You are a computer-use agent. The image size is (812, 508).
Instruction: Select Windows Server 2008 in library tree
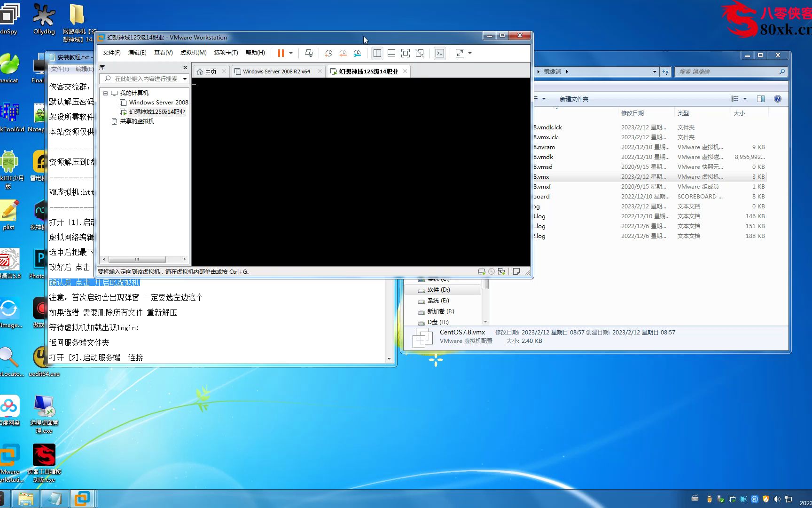coord(154,103)
